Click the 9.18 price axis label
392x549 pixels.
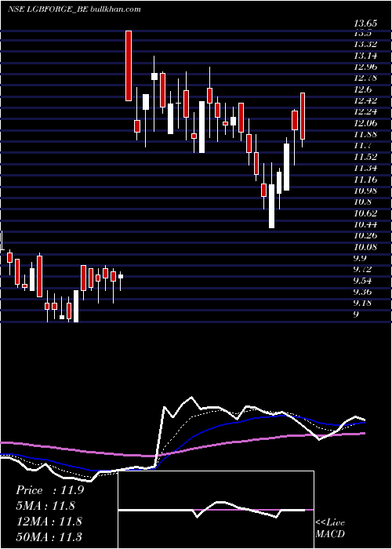(362, 303)
